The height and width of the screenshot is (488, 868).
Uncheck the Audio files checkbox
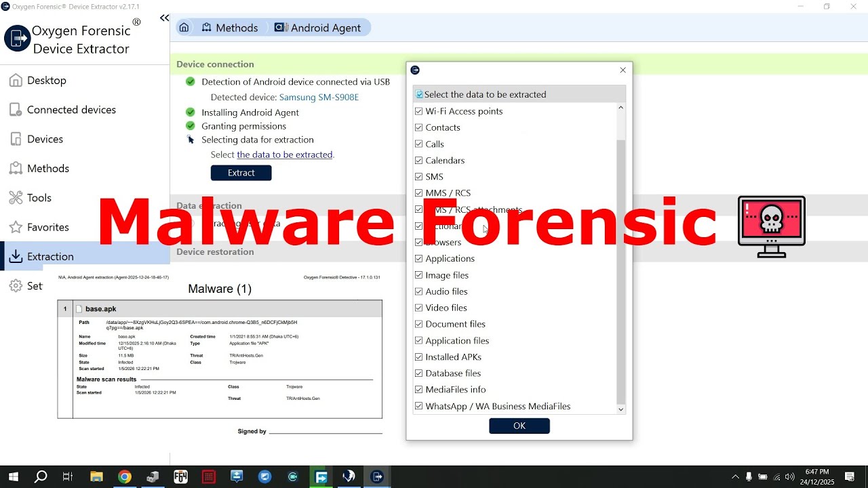pyautogui.click(x=419, y=291)
